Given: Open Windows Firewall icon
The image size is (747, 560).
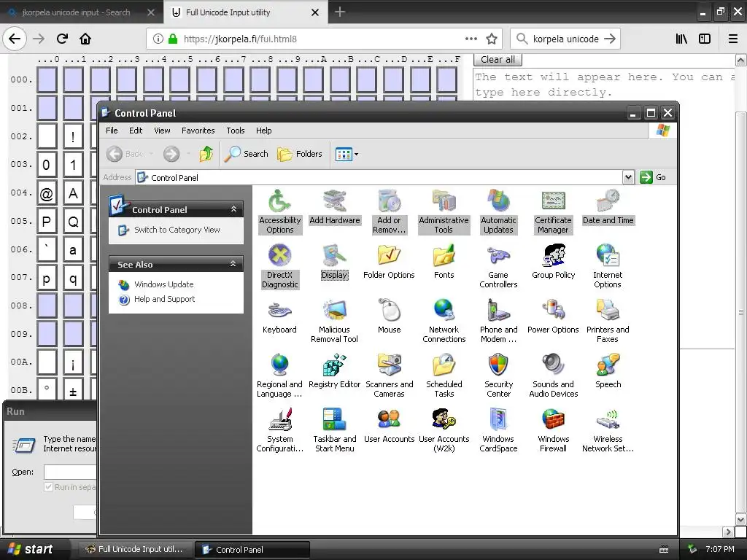Looking at the screenshot, I should tap(553, 431).
